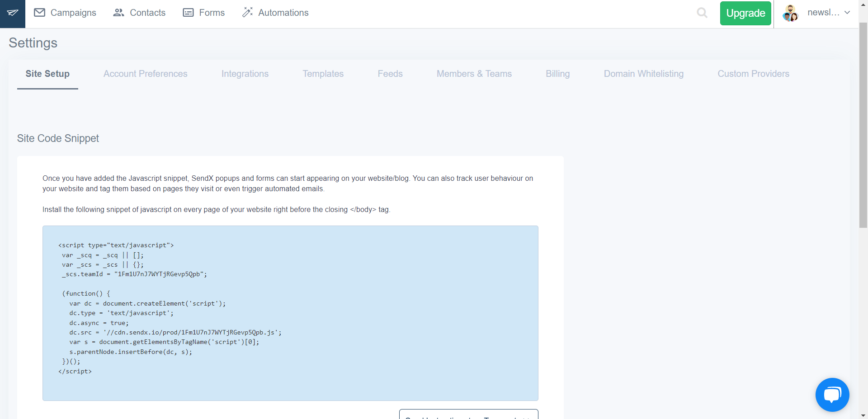The height and width of the screenshot is (419, 868).
Task: Click the page scrollbar thumb
Action: click(x=863, y=125)
